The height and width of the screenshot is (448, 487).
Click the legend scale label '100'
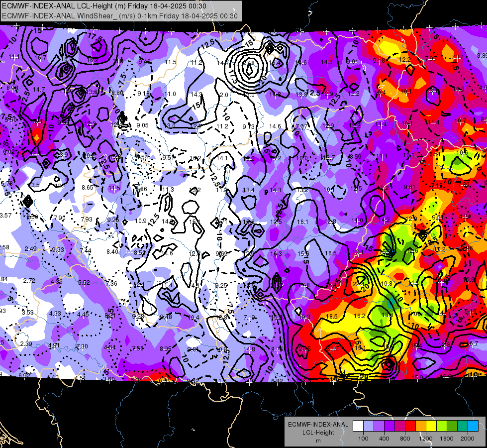(x=363, y=439)
